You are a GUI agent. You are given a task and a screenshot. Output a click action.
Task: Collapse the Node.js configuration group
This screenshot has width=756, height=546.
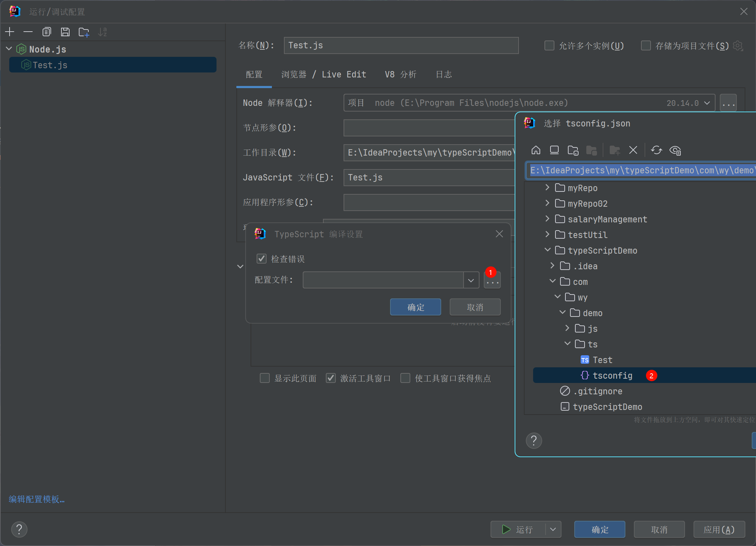pos(9,49)
